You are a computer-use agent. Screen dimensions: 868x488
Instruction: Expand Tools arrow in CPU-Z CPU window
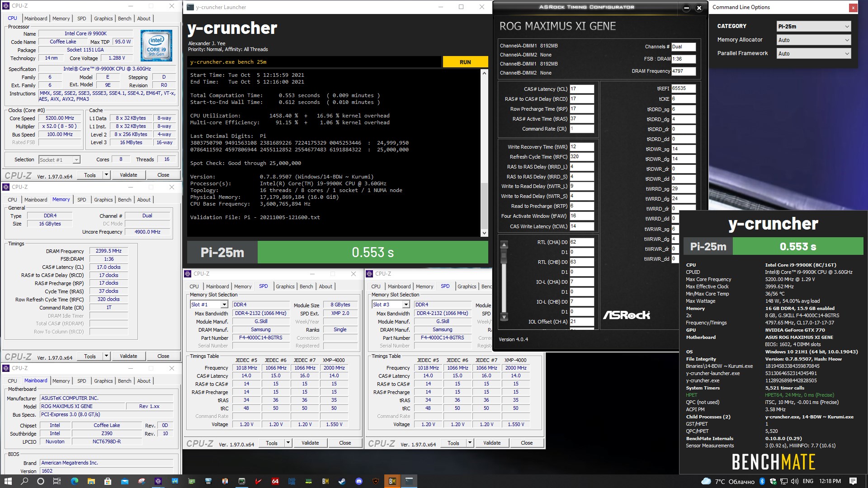click(106, 175)
